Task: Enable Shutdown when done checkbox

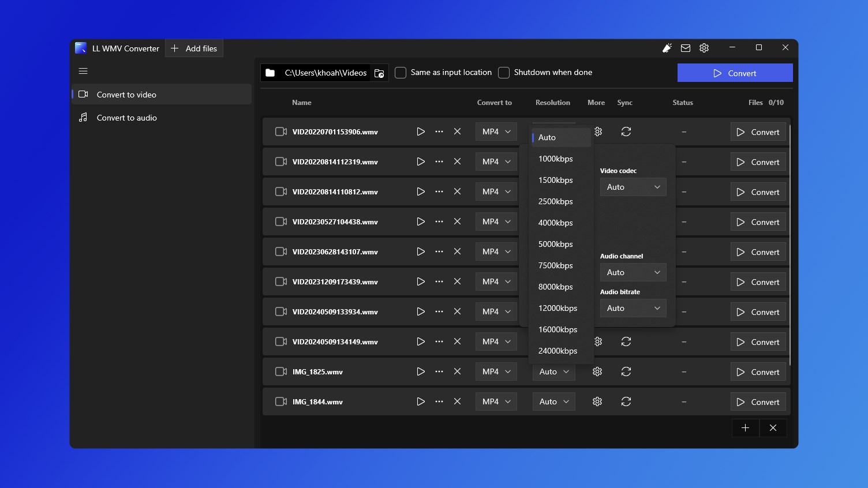Action: (504, 73)
